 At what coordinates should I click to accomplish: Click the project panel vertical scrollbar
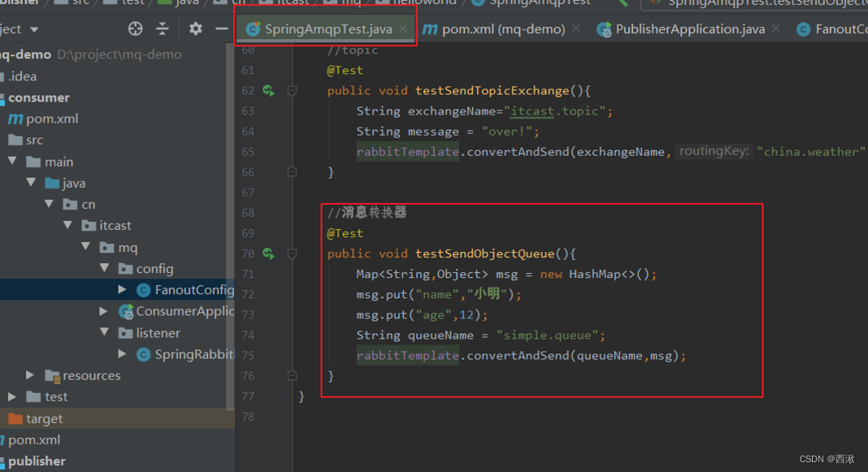click(x=230, y=227)
